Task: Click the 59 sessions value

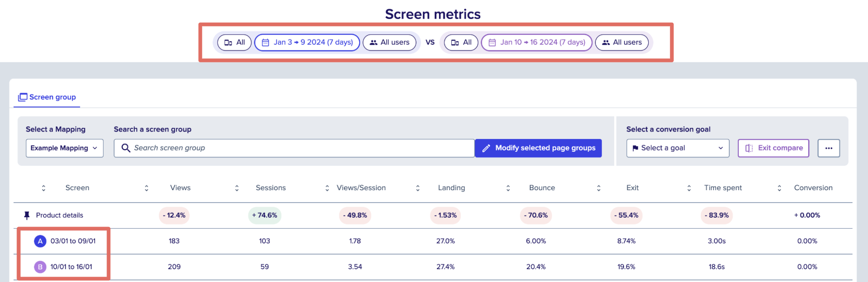Action: (265, 267)
